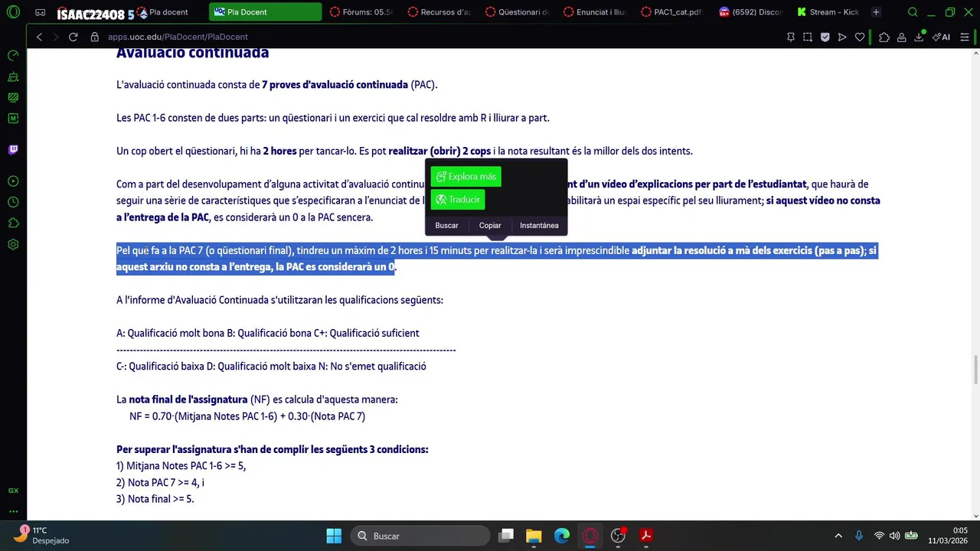
Task: Click the GX button at sidebar bottom
Action: tap(13, 491)
